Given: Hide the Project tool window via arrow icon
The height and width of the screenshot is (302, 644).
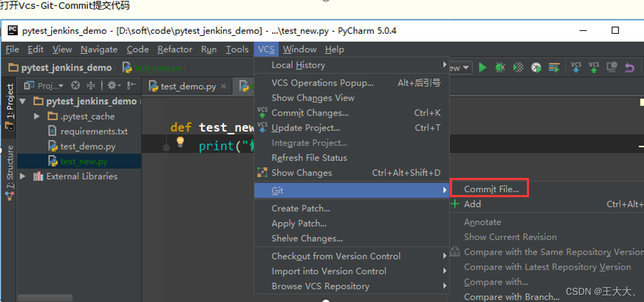Looking at the screenshot, I should click(132, 85).
